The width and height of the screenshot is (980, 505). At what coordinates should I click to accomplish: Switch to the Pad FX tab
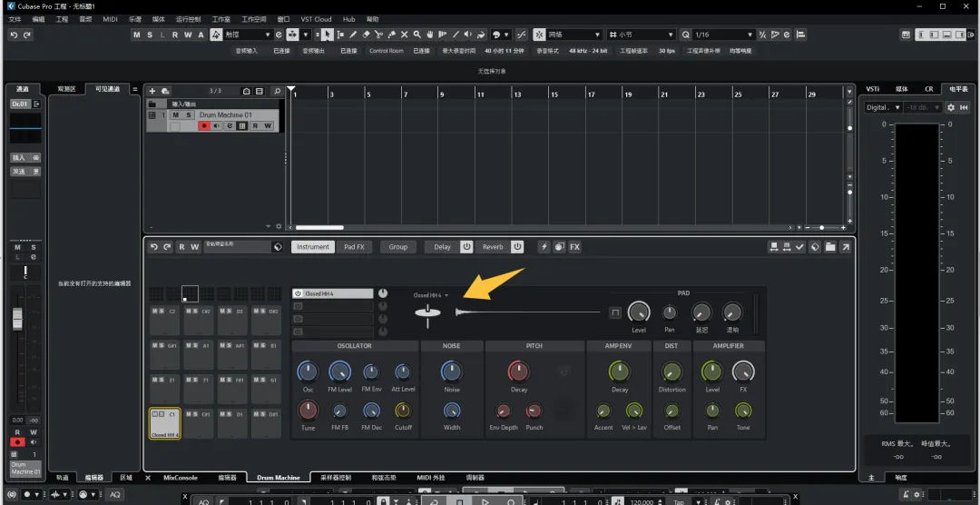[354, 247]
